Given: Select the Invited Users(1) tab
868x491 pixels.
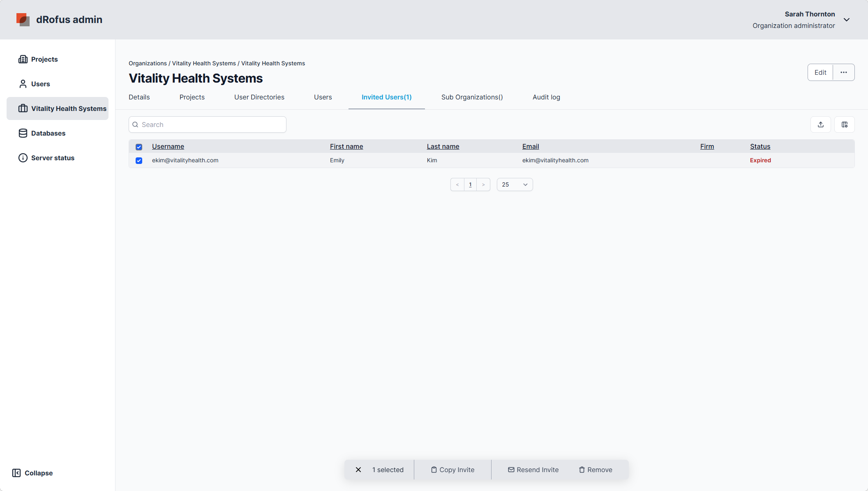Looking at the screenshot, I should coord(387,97).
